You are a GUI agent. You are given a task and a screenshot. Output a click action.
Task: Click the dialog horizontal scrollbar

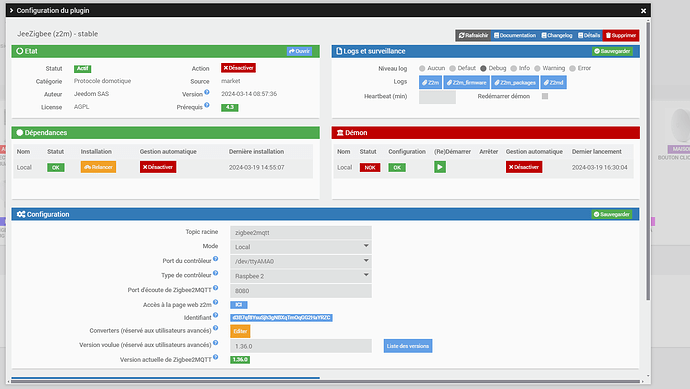coord(326,382)
